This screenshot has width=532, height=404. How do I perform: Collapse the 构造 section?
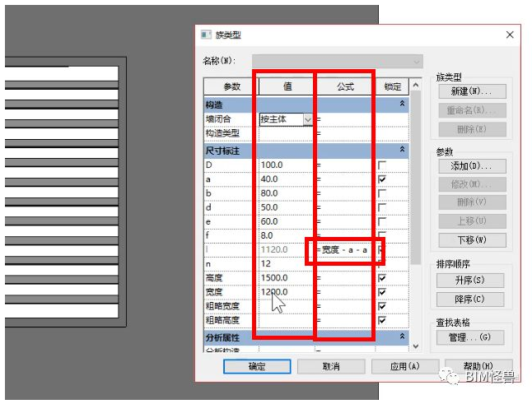pos(402,104)
